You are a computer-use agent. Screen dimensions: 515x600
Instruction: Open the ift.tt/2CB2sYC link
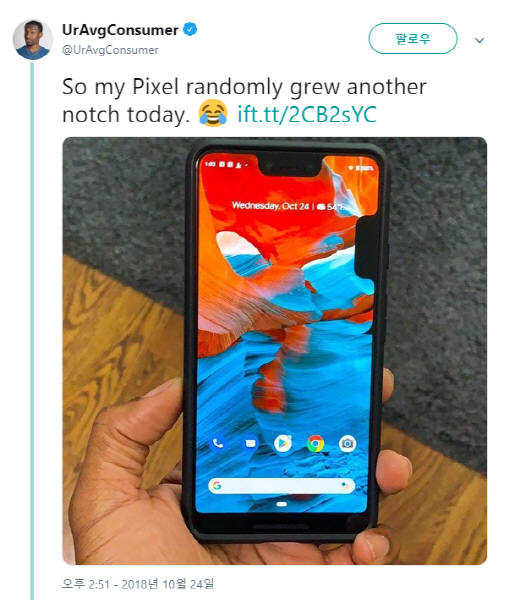tap(307, 114)
